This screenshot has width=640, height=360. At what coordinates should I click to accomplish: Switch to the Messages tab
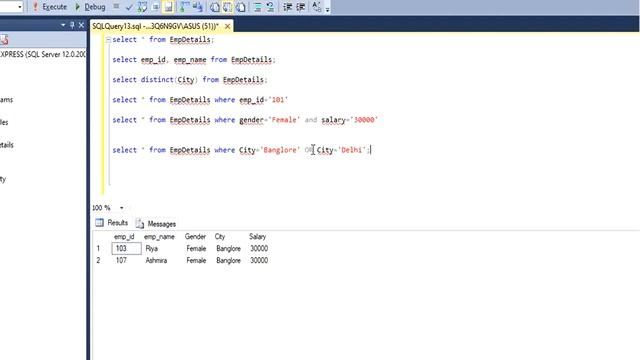[x=156, y=224]
